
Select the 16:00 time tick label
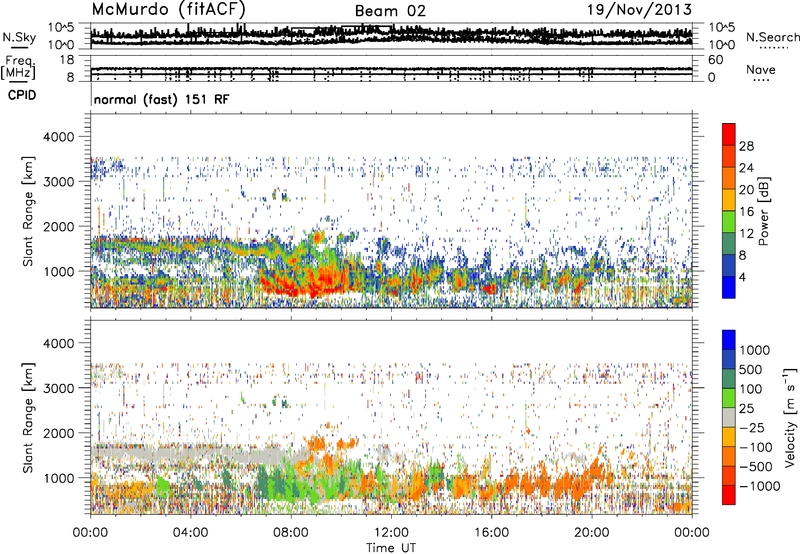coord(491,533)
